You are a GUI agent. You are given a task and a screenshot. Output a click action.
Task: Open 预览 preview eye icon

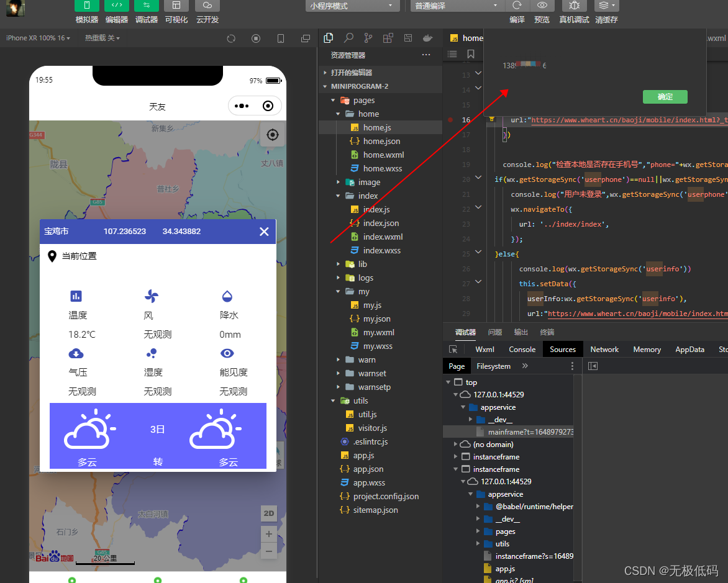[x=542, y=6]
